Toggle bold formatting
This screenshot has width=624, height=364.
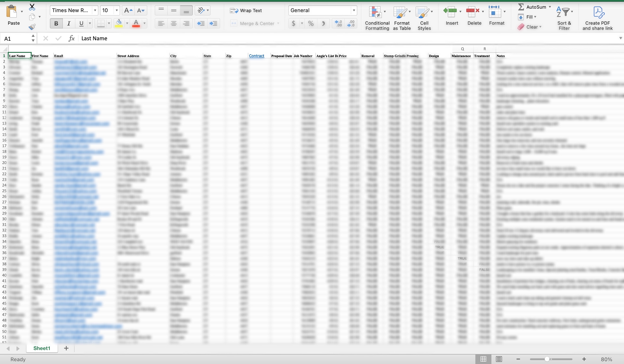[x=56, y=24]
